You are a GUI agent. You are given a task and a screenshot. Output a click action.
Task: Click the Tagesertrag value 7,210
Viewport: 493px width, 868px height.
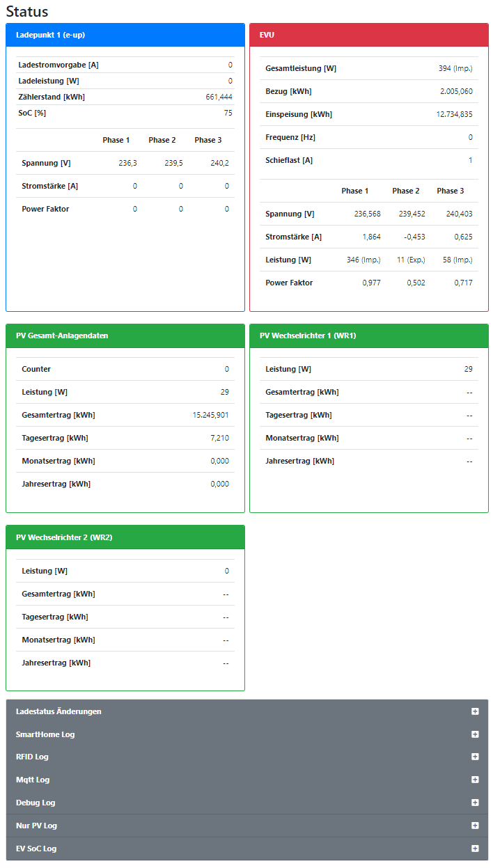tap(219, 438)
